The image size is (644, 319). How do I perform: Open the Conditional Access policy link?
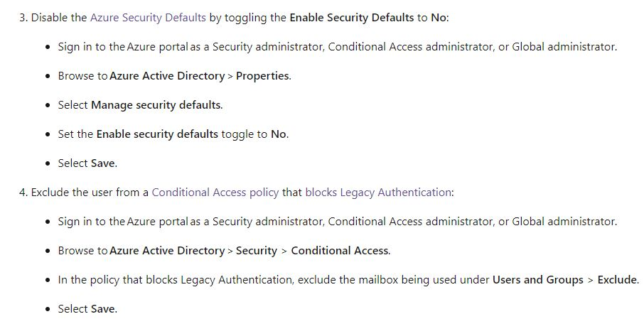coord(215,192)
